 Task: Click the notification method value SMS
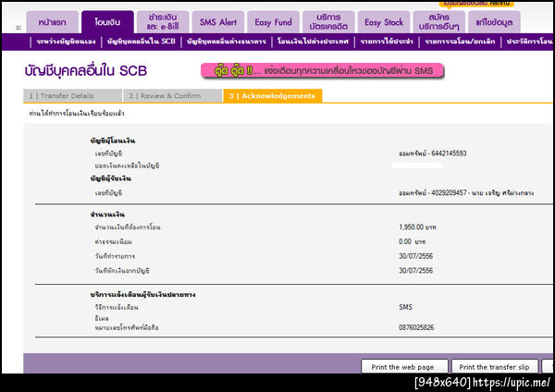[x=405, y=307]
